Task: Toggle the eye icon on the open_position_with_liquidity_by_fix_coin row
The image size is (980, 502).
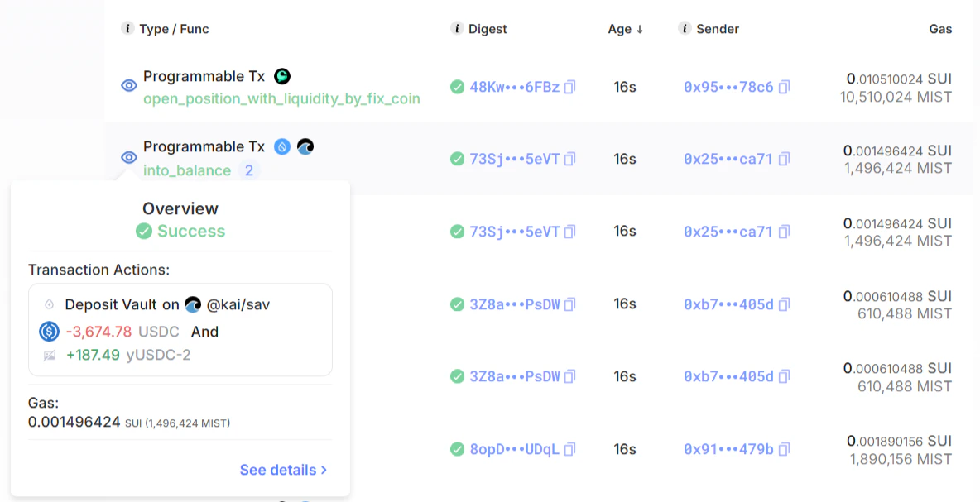Action: (x=129, y=86)
